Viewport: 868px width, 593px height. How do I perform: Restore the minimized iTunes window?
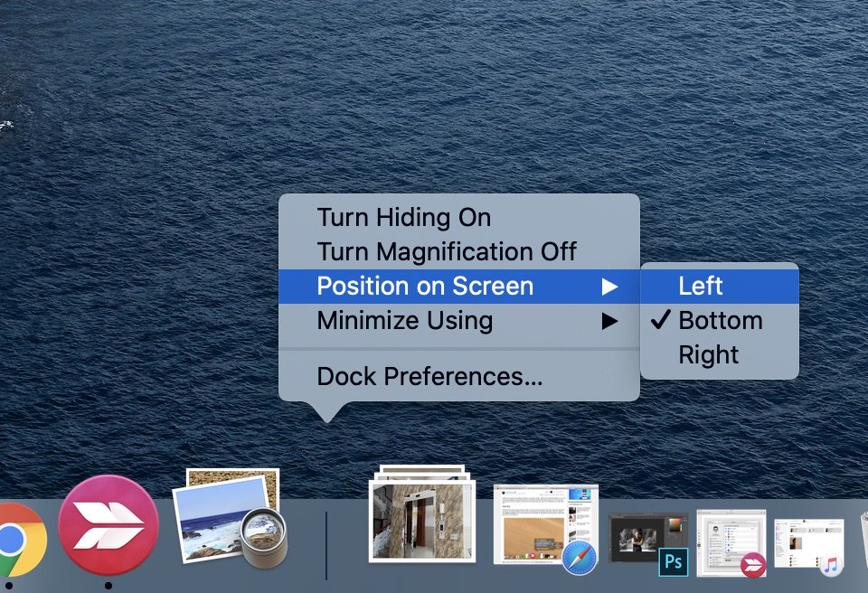(808, 547)
